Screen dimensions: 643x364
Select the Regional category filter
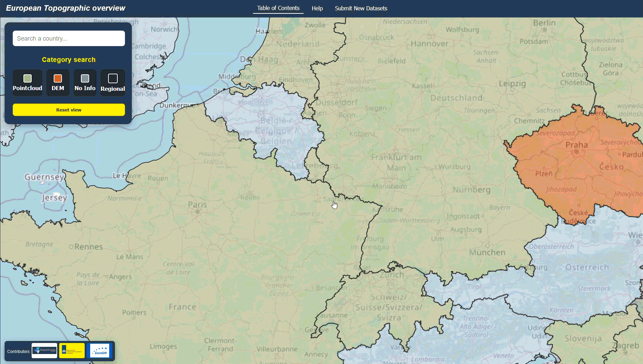point(113,83)
